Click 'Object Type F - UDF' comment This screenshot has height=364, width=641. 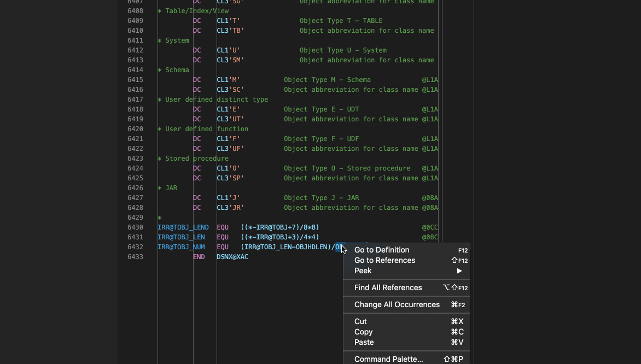point(322,139)
